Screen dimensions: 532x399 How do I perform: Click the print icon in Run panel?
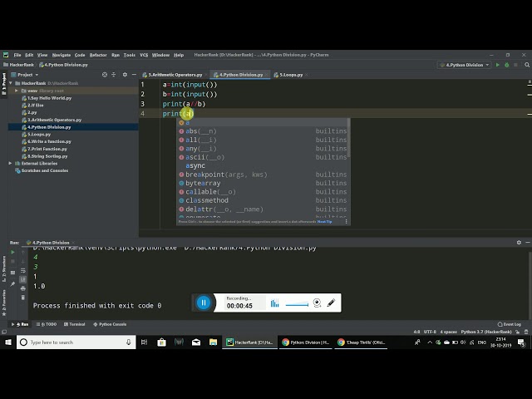[23, 288]
